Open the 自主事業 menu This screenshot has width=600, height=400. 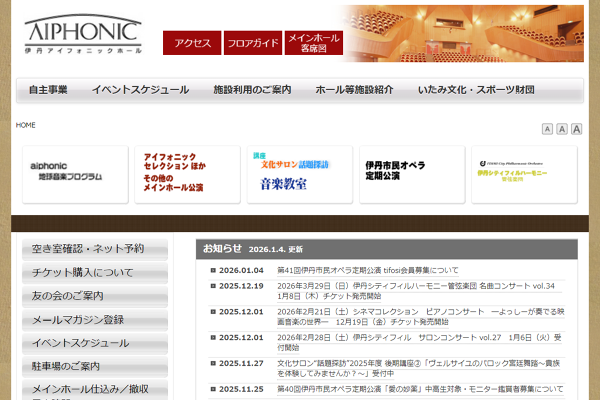point(48,90)
